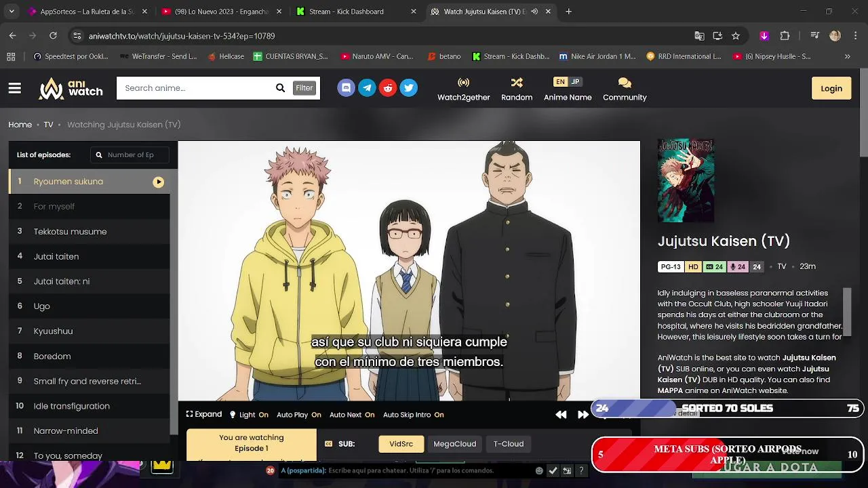
Task: Click the play icon on Ryoumen sukuna
Action: click(159, 182)
